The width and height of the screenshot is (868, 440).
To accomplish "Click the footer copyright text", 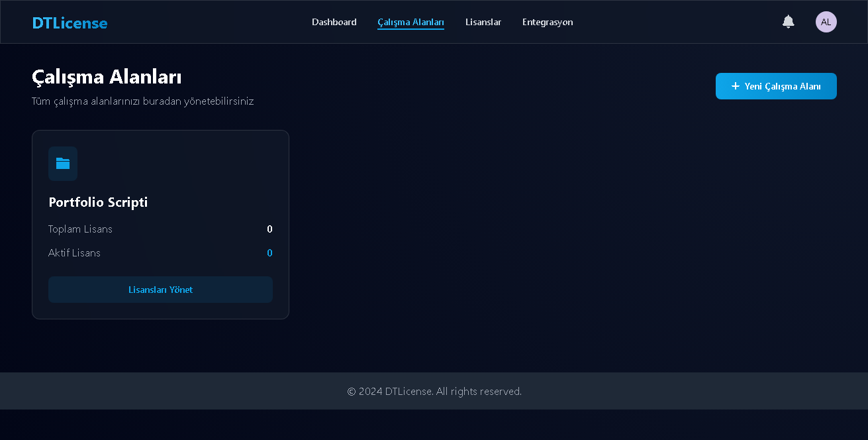I will [x=434, y=391].
